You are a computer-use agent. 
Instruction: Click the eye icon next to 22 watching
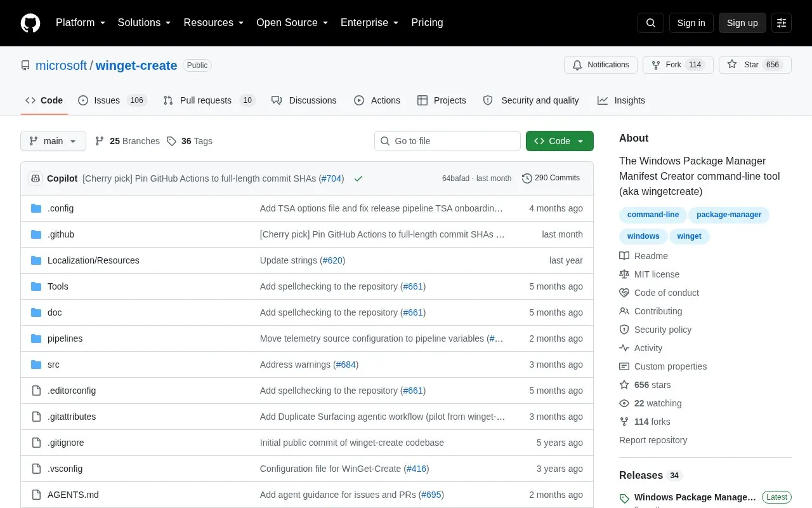coord(624,403)
